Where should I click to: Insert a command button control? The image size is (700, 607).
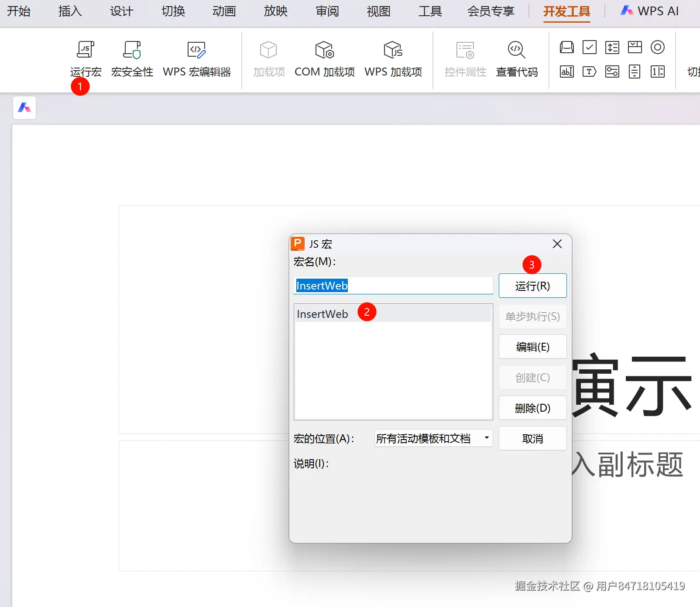click(567, 47)
